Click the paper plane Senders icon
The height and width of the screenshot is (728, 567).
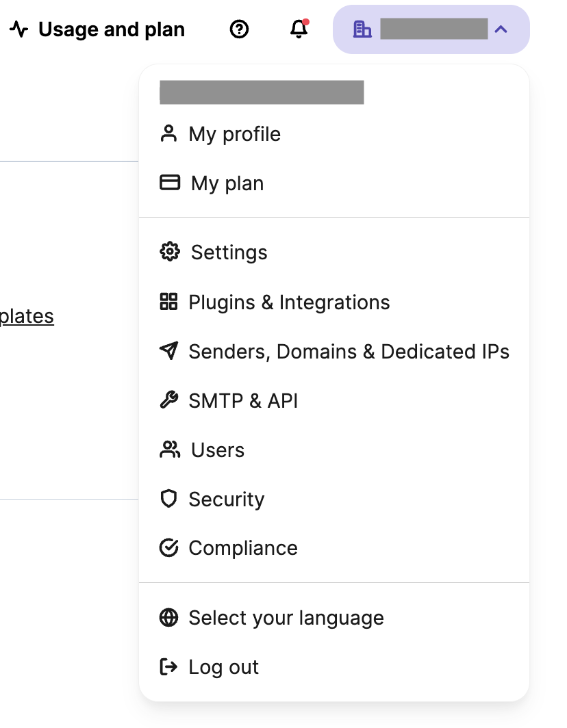point(168,350)
